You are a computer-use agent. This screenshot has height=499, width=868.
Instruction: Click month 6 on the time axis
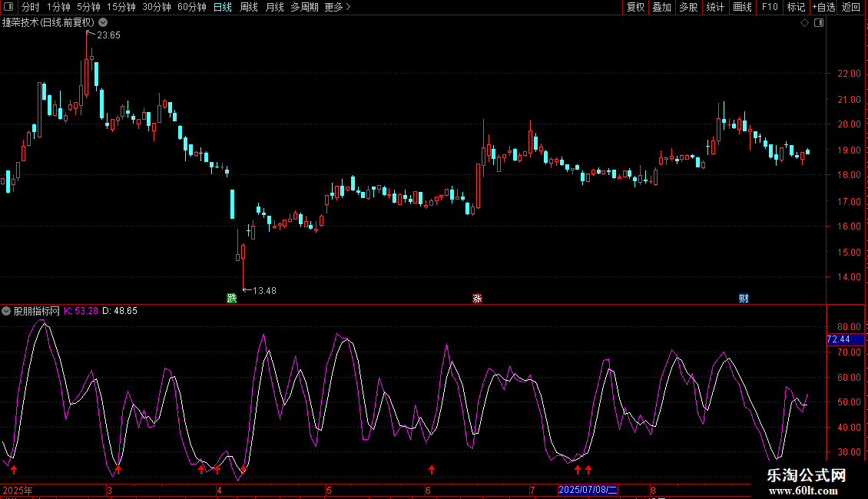(428, 490)
